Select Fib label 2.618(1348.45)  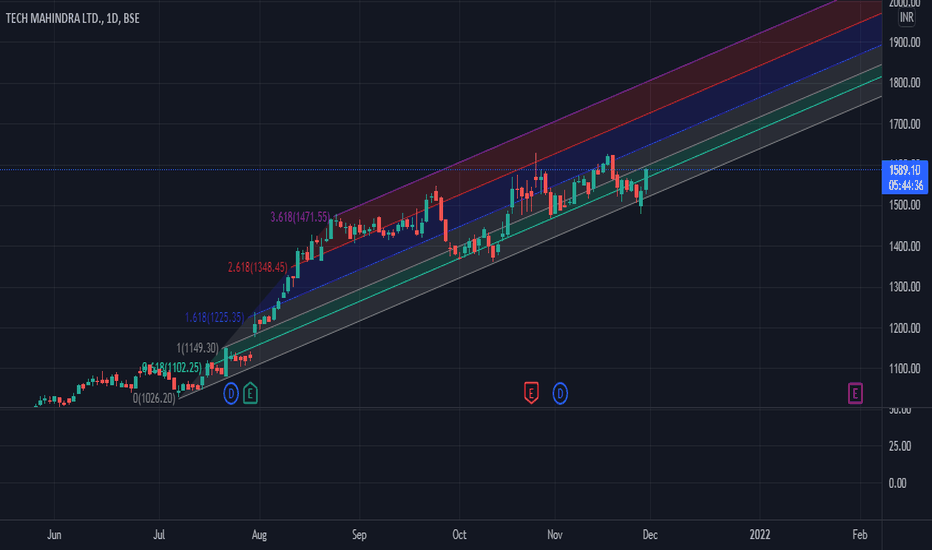click(x=257, y=268)
